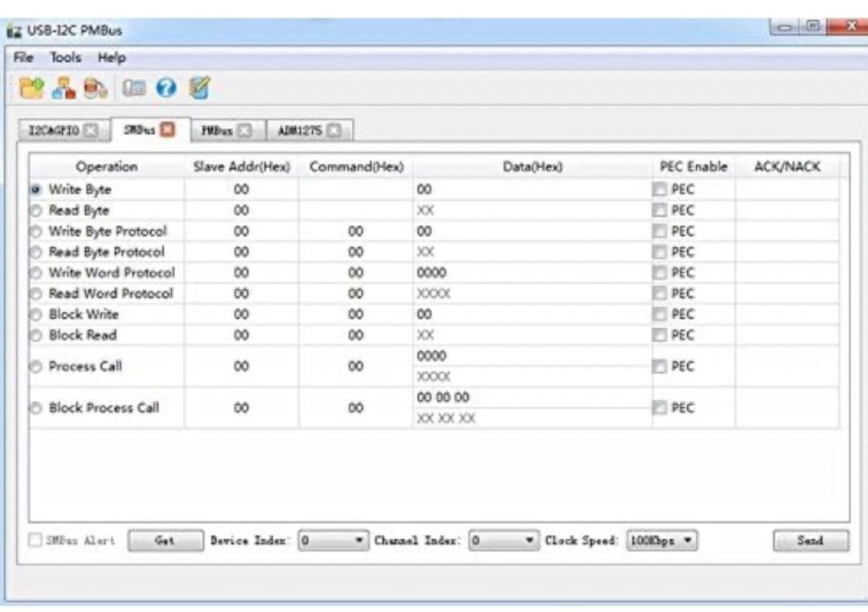Open a configuration file via toolbar icon
The height and width of the screenshot is (612, 868).
click(31, 88)
